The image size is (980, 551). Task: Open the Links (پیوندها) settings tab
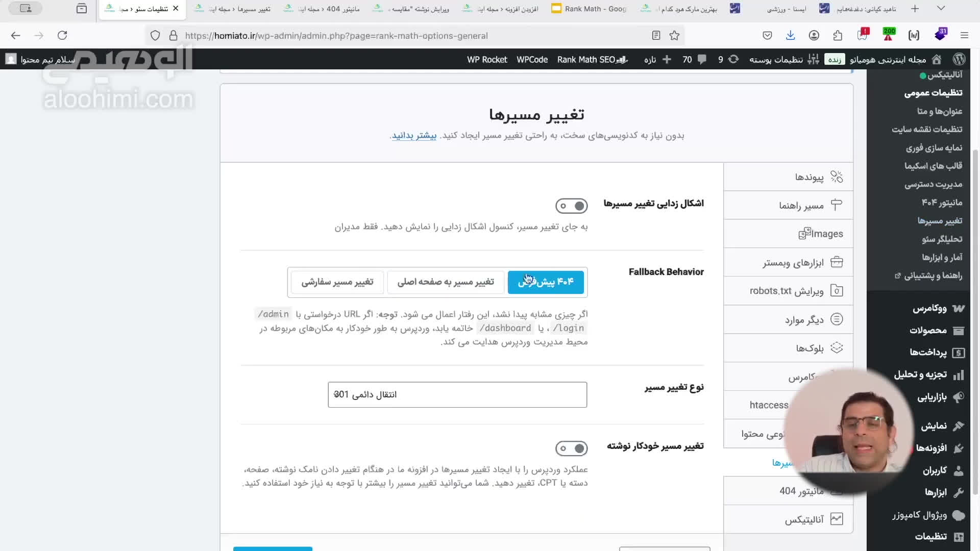[788, 177]
